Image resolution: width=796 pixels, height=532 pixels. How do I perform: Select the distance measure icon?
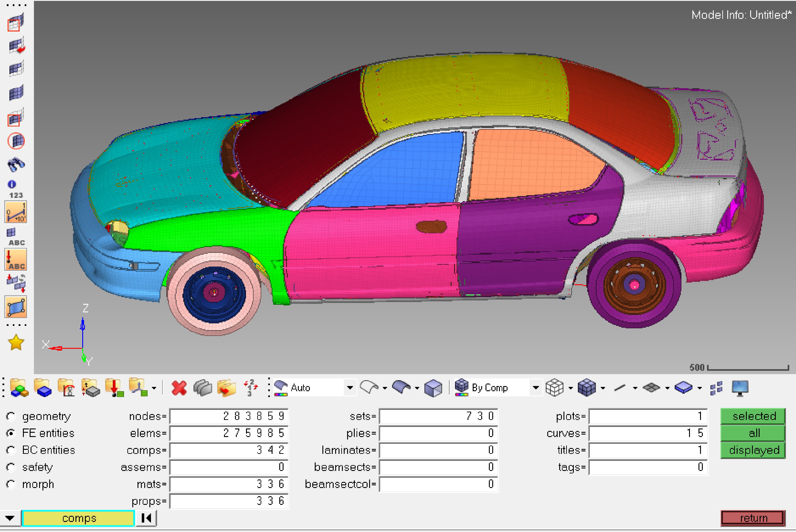tap(16, 212)
